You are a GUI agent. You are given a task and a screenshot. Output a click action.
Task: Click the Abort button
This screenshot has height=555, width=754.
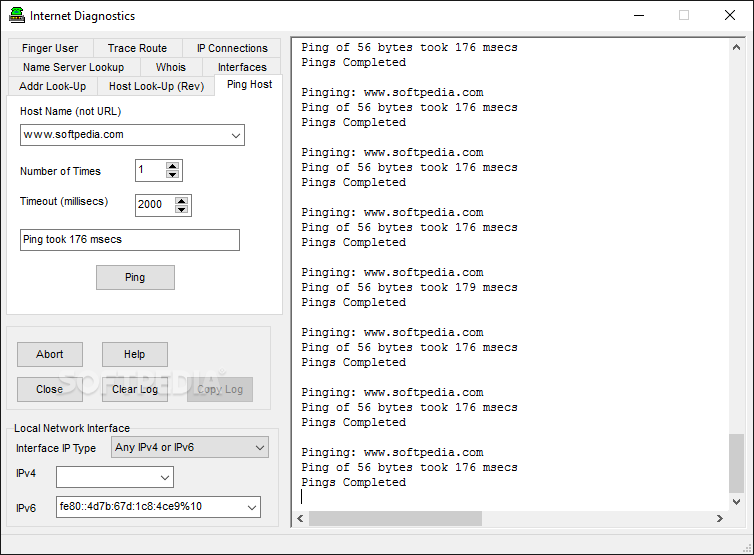click(50, 354)
